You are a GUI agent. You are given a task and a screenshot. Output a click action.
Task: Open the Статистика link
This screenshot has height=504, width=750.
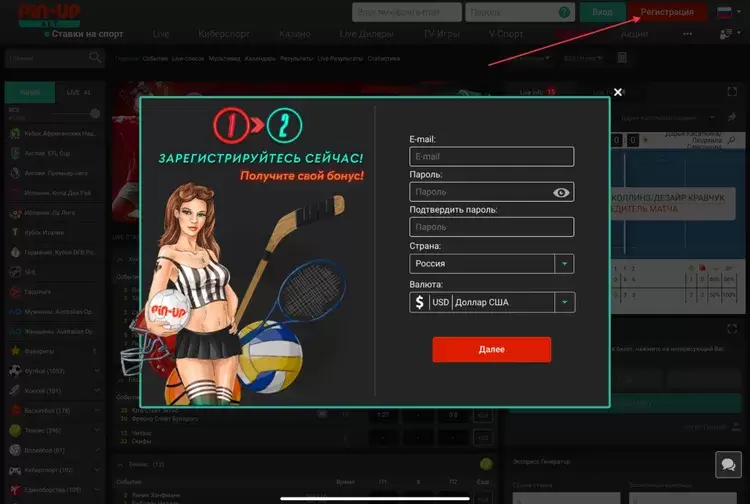click(384, 58)
